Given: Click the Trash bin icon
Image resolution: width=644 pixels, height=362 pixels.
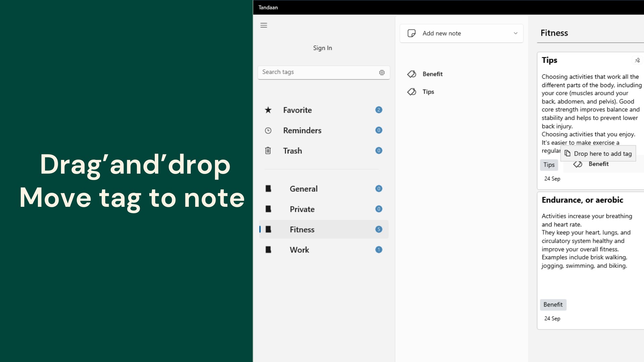Looking at the screenshot, I should click(268, 151).
